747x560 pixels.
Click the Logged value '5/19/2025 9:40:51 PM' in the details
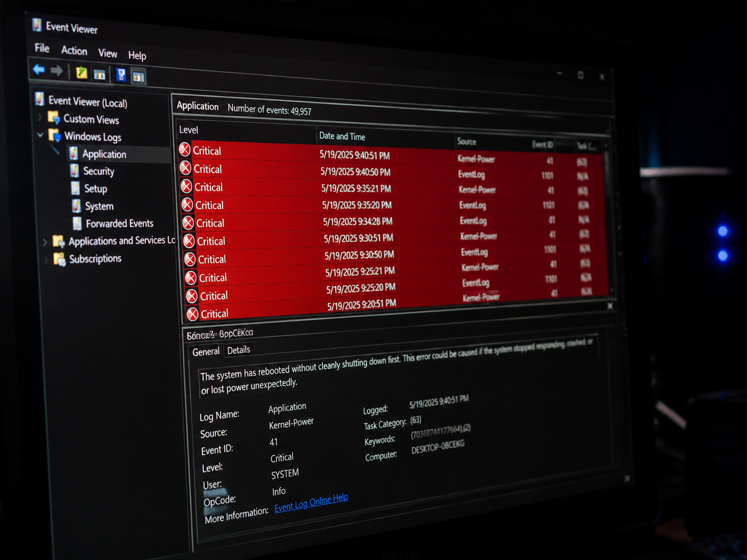439,402
